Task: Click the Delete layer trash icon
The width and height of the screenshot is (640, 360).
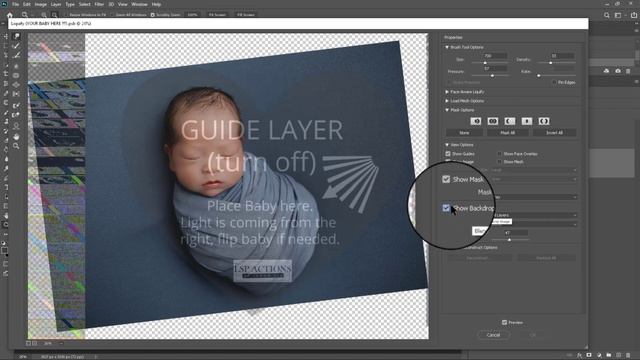Action: (x=629, y=355)
